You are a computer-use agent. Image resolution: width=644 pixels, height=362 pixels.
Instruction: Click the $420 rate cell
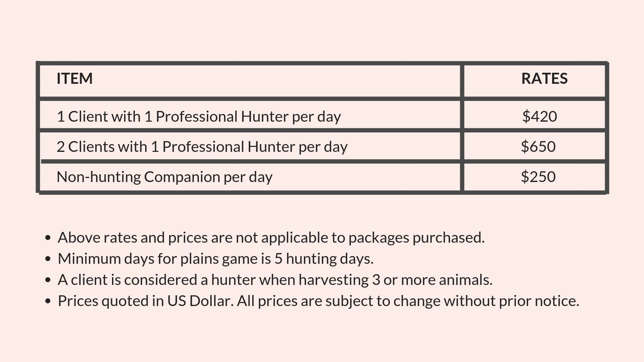[539, 116]
